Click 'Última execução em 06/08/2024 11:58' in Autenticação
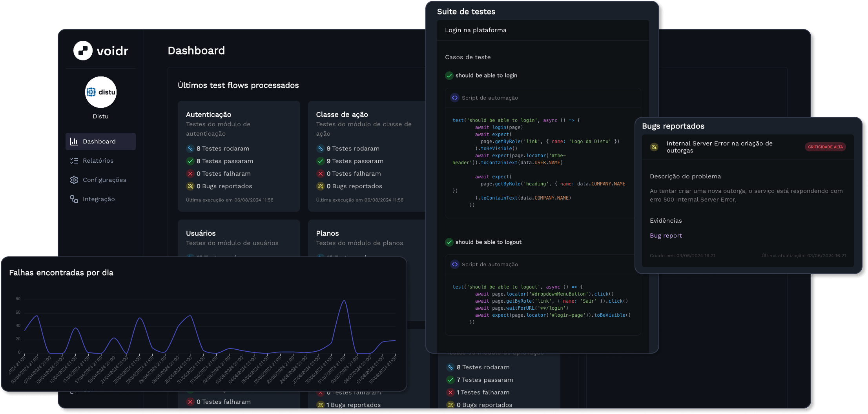868x414 pixels. click(230, 200)
